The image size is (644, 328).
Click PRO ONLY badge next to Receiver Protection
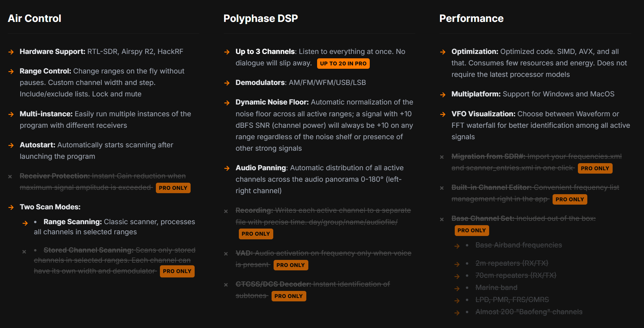pos(173,188)
